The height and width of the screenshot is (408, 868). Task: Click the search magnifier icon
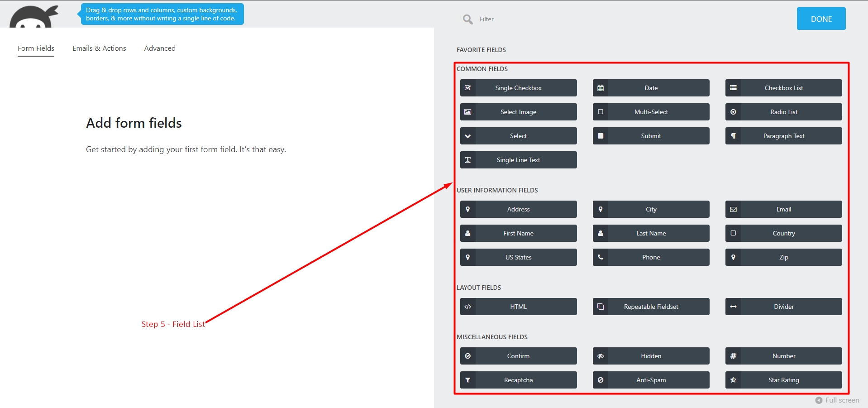(x=468, y=19)
